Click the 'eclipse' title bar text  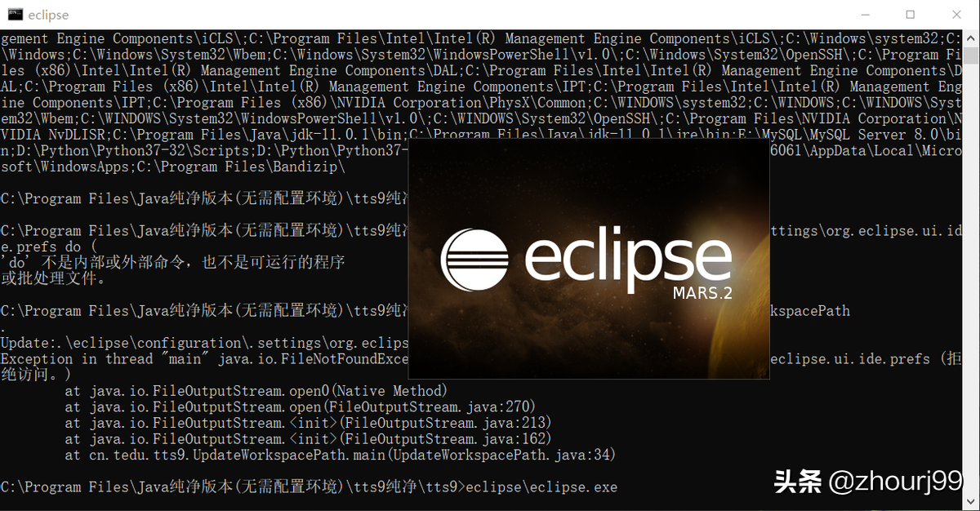(48, 15)
